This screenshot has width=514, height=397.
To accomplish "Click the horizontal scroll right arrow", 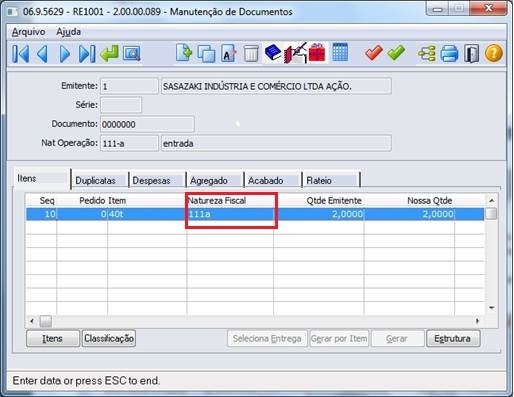I will tap(477, 321).
